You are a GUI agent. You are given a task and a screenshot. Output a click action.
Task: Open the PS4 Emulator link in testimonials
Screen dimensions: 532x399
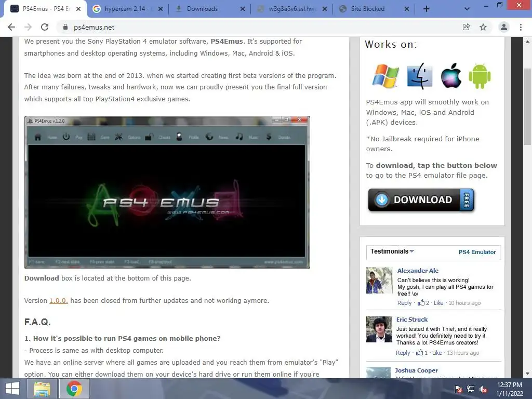coord(477,252)
